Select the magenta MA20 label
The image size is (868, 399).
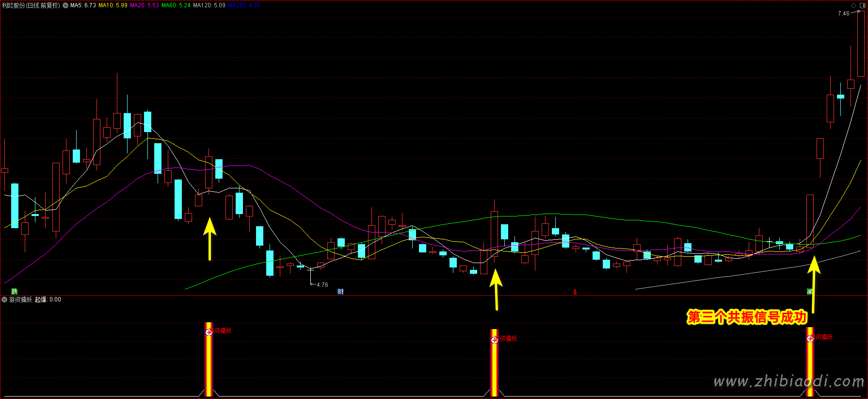click(x=144, y=5)
